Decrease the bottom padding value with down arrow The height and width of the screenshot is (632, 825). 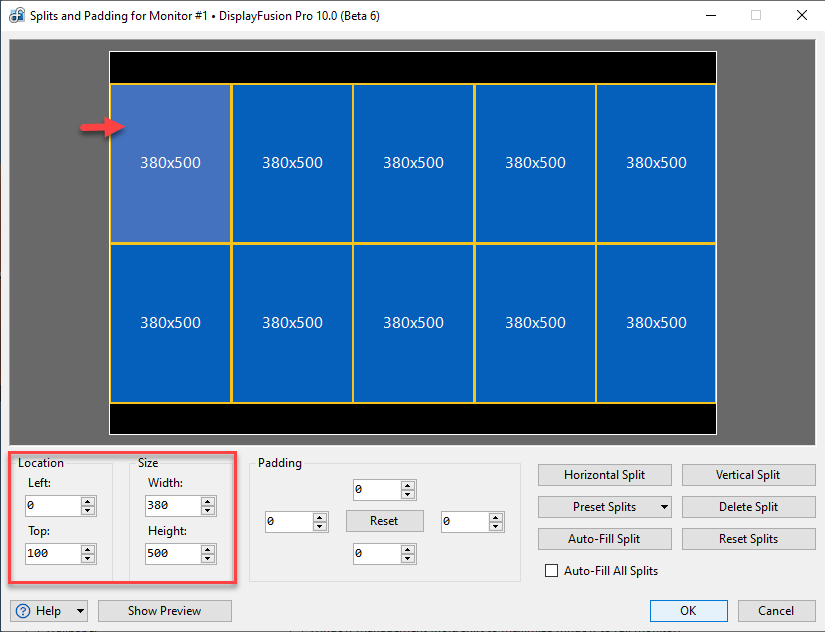(407, 558)
